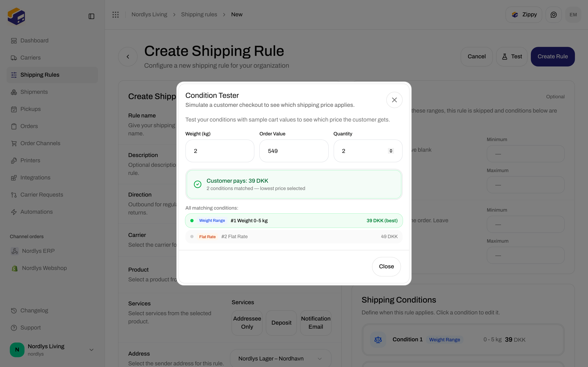Toggle the Deposit service

tap(281, 323)
